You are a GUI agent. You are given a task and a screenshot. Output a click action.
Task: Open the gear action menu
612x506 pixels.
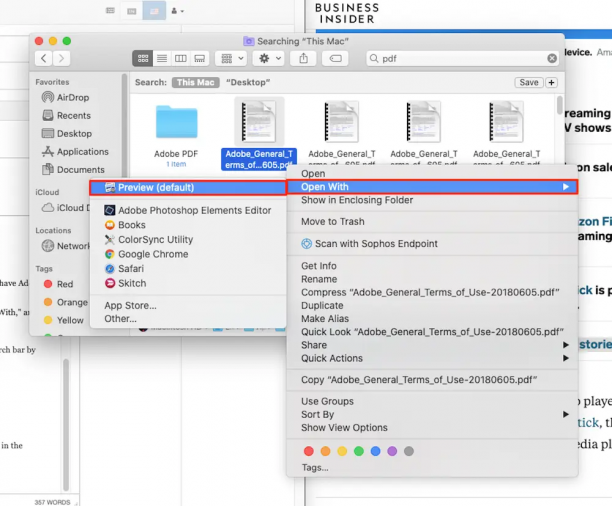[x=269, y=59]
